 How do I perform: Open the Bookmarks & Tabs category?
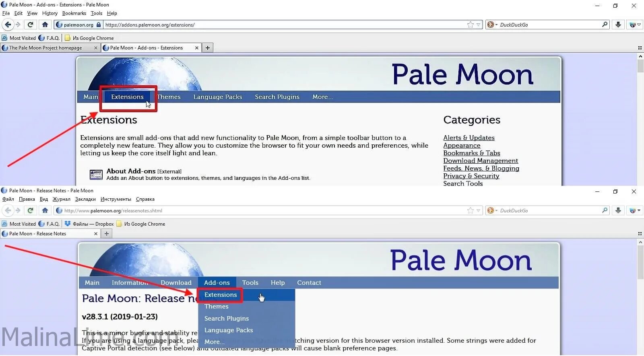tap(472, 153)
